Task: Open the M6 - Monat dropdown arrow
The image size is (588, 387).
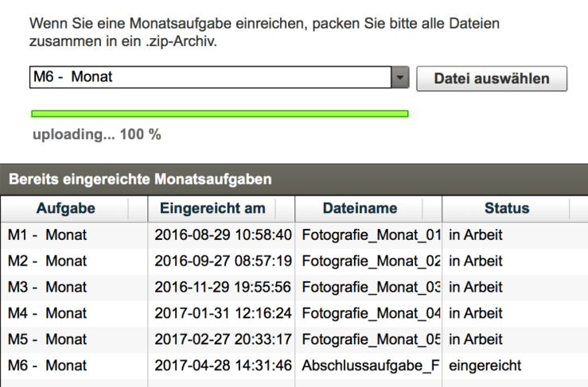Action: [400, 78]
